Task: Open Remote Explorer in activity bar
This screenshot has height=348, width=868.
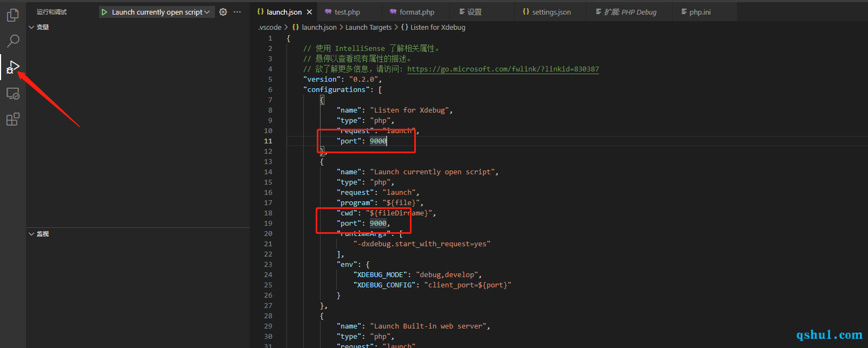Action: tap(13, 94)
